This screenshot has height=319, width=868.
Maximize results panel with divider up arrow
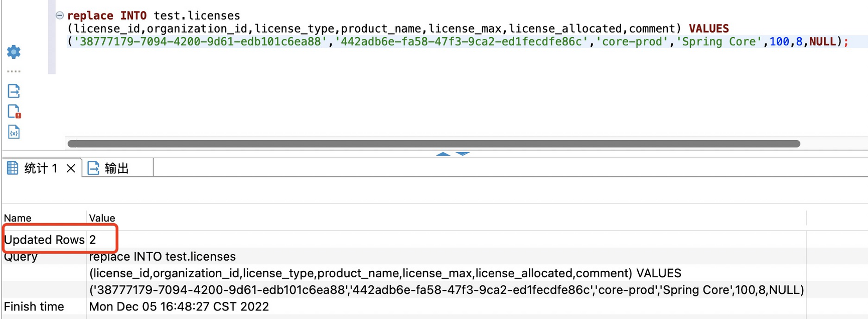(443, 154)
